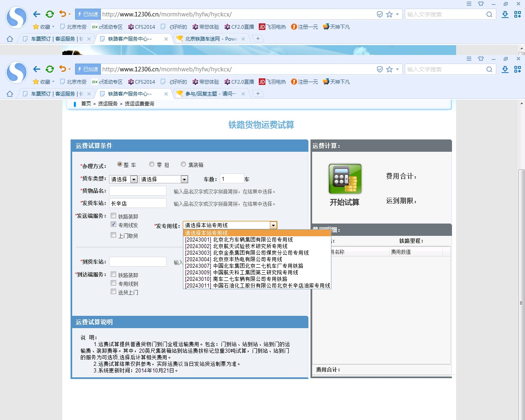
Task: Check 铁路装卸 under 到达端服务
Action: pos(114,274)
